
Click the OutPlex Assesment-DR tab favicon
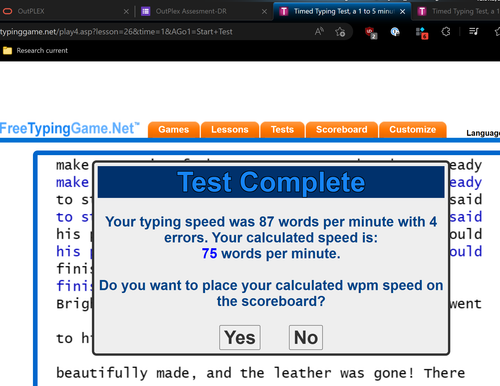tap(146, 11)
